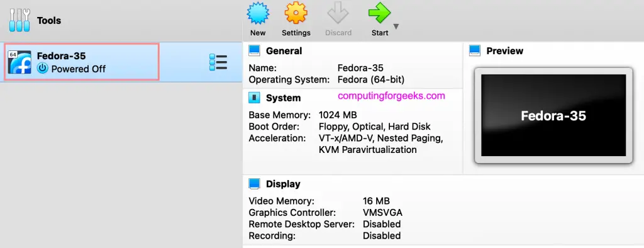Image resolution: width=644 pixels, height=248 pixels.
Task: Click the VMSVGA graphics controller value
Action: tap(383, 213)
